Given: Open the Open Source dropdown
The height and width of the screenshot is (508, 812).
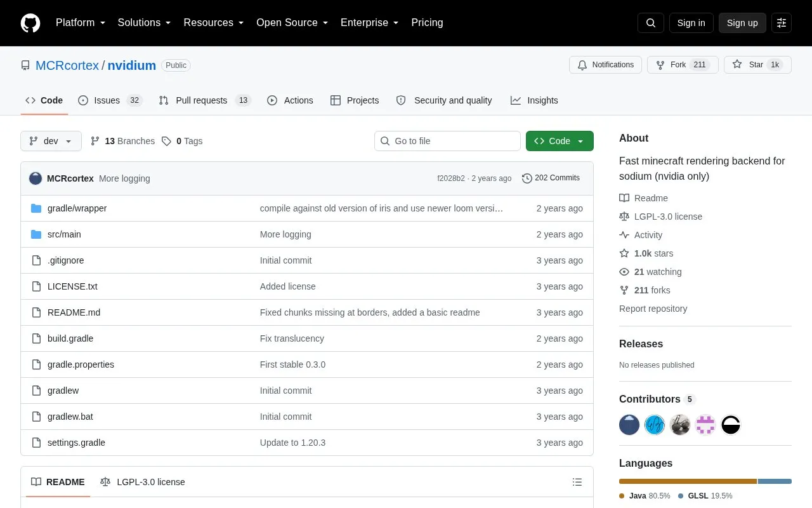Looking at the screenshot, I should coord(292,23).
